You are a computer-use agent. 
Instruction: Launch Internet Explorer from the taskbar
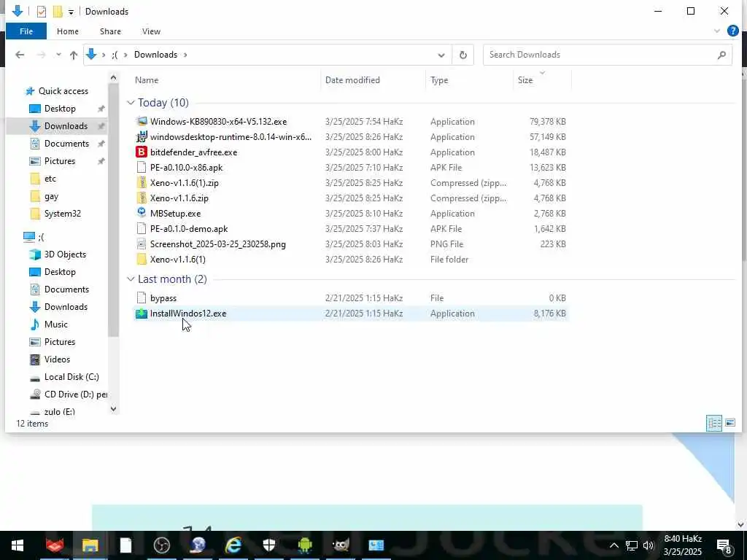pos(233,545)
